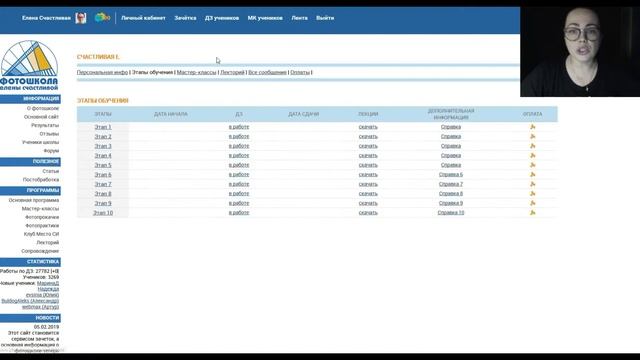Screen dimensions: 640x360
Task: Open Этап 1 link
Action: point(103,127)
